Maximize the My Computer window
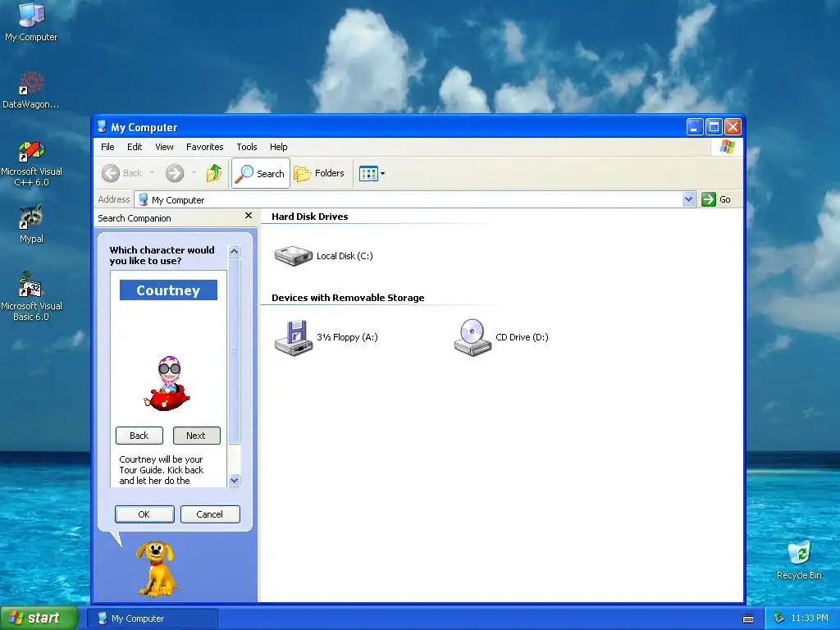The image size is (840, 630). pos(714,127)
